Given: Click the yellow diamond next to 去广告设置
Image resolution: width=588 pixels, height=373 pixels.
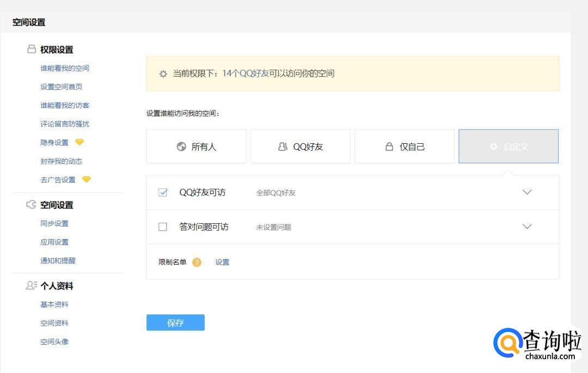Looking at the screenshot, I should pyautogui.click(x=86, y=179).
